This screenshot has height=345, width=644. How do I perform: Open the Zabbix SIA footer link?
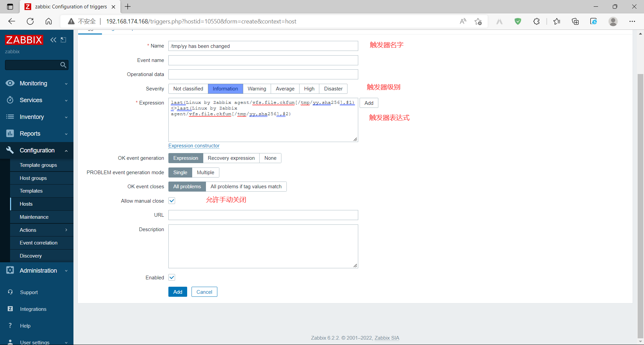pos(387,338)
